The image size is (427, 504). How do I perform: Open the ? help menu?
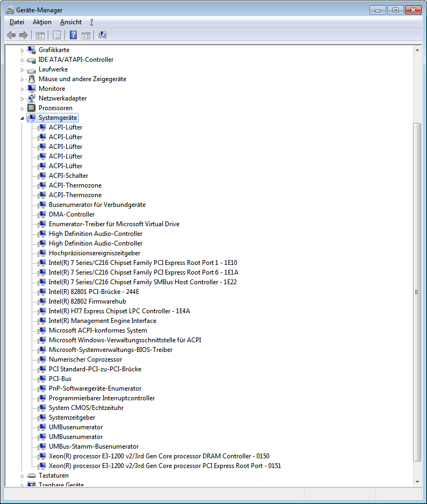[91, 22]
